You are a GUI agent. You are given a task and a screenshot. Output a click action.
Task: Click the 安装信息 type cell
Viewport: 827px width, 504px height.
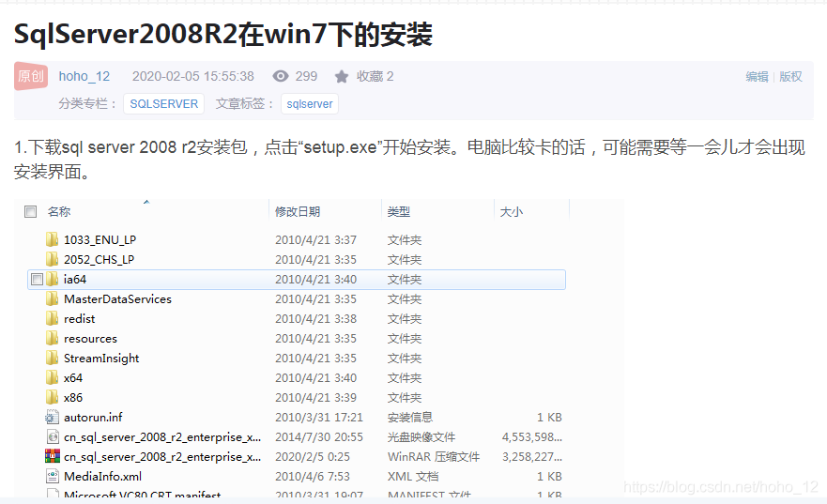click(x=410, y=418)
